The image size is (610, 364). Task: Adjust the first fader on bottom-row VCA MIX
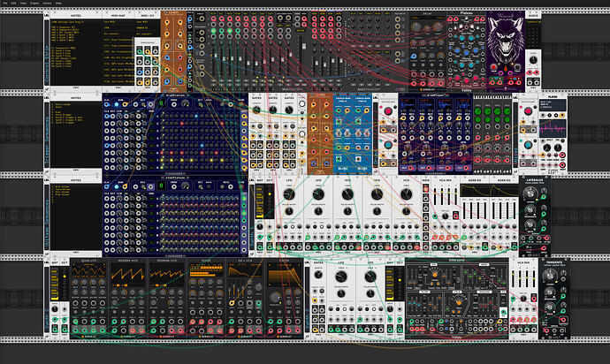click(x=514, y=280)
